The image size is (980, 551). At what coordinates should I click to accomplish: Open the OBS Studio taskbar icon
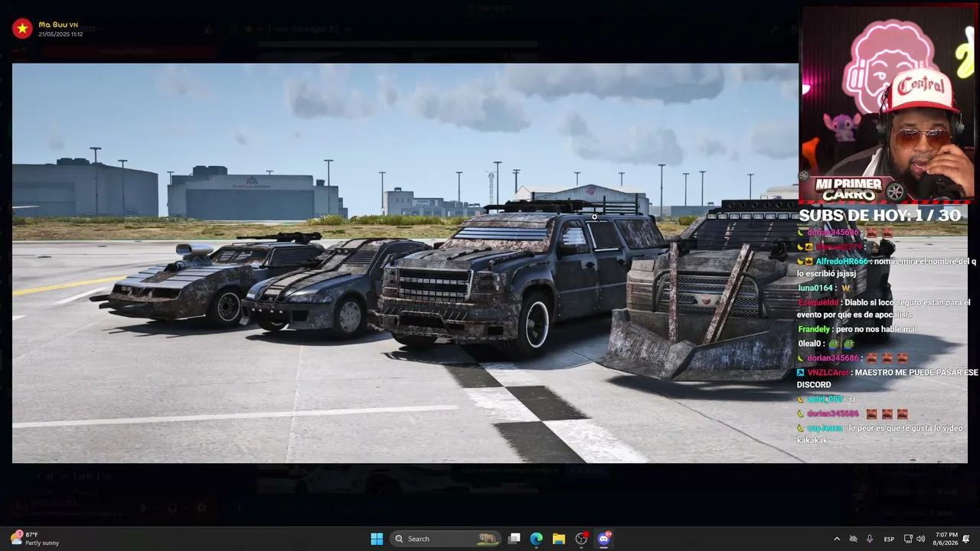(x=582, y=539)
